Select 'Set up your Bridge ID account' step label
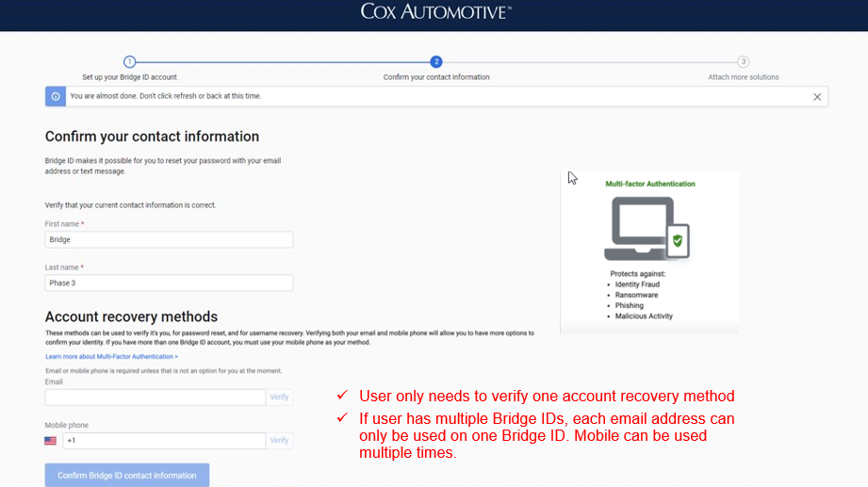The width and height of the screenshot is (868, 487). [129, 77]
